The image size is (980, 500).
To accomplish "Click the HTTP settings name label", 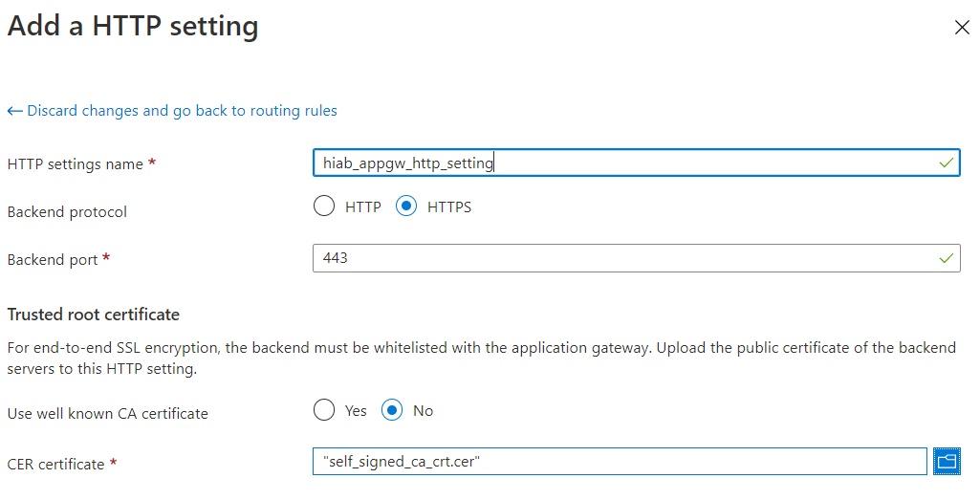I will coord(75,164).
